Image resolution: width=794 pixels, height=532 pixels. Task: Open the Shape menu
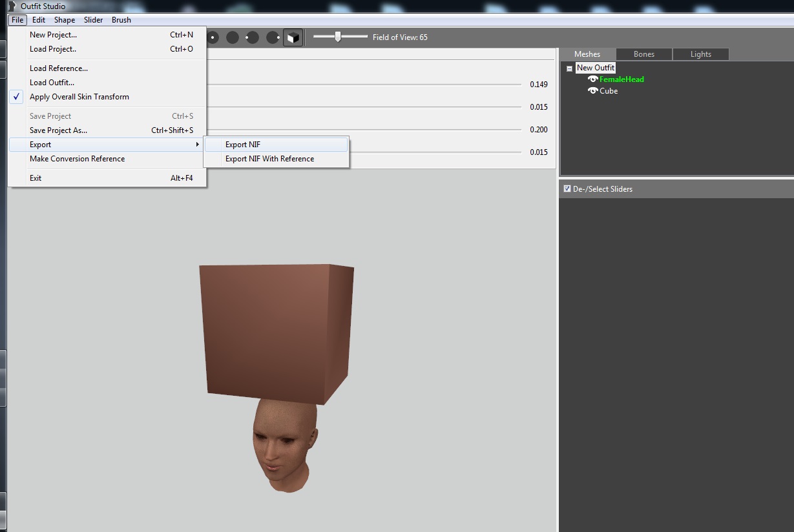65,20
